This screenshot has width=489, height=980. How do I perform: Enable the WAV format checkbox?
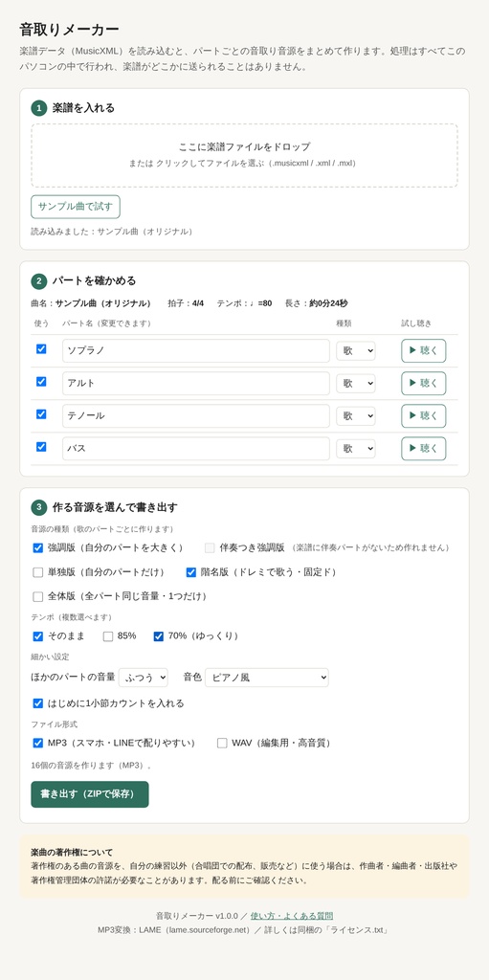pos(222,743)
